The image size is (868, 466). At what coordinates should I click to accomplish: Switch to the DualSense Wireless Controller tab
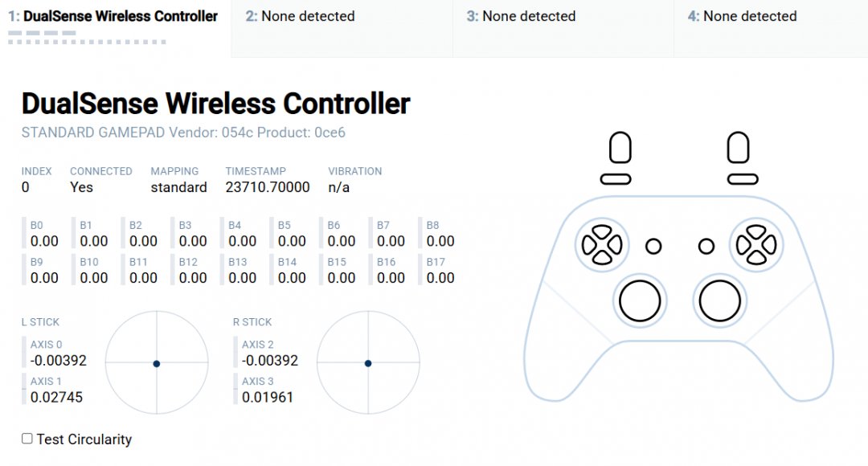click(113, 17)
